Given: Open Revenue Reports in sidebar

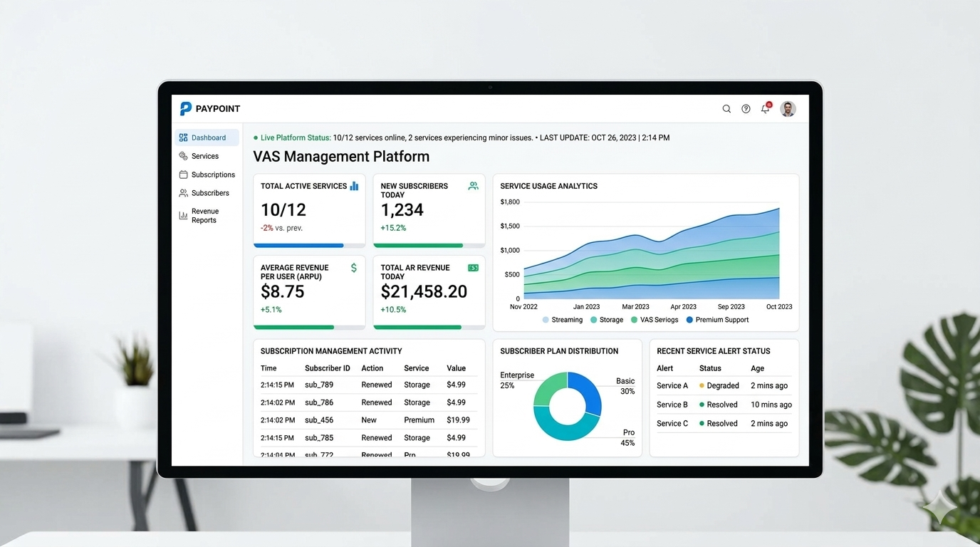Looking at the screenshot, I should (x=204, y=216).
